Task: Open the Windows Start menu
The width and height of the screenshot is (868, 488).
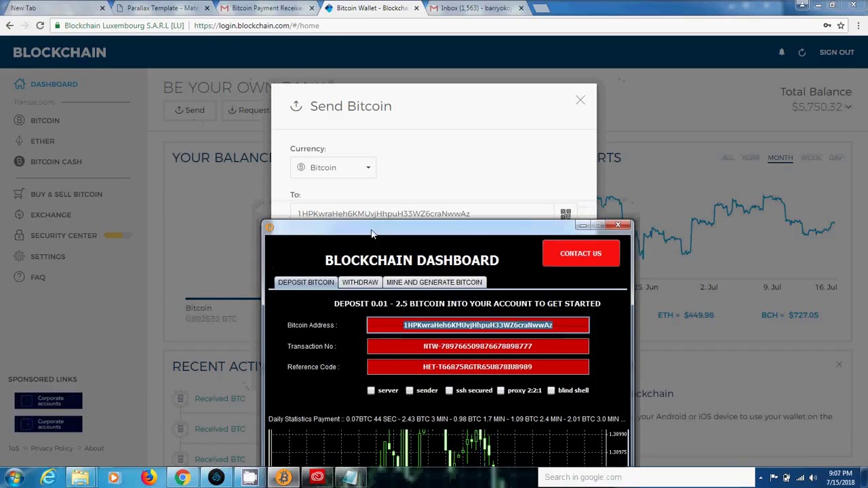Action: coord(14,477)
